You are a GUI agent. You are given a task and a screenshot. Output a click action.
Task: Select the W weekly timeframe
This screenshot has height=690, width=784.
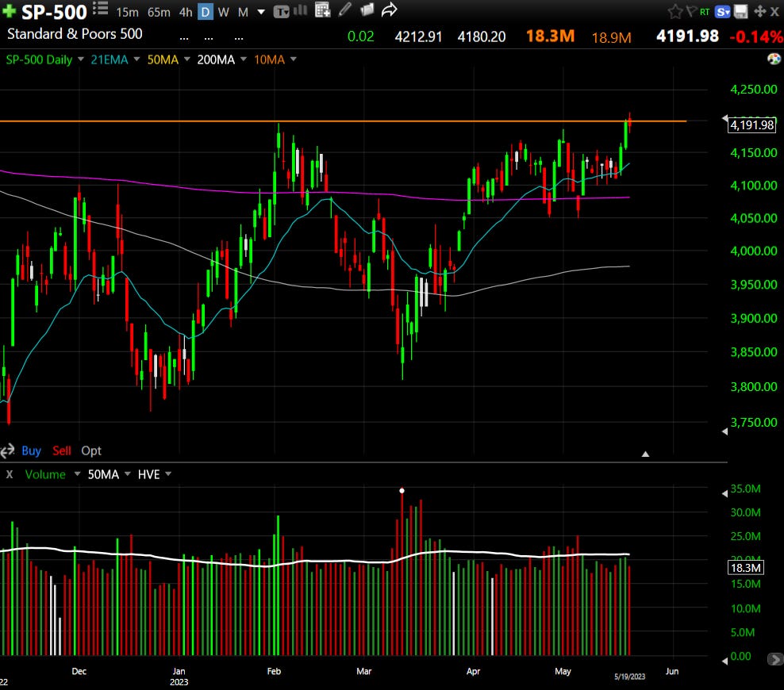(x=224, y=12)
